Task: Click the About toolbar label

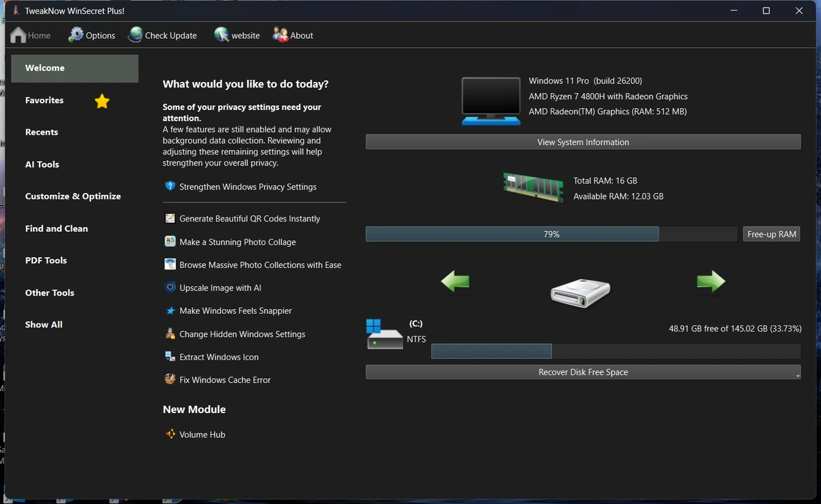Action: (x=302, y=36)
